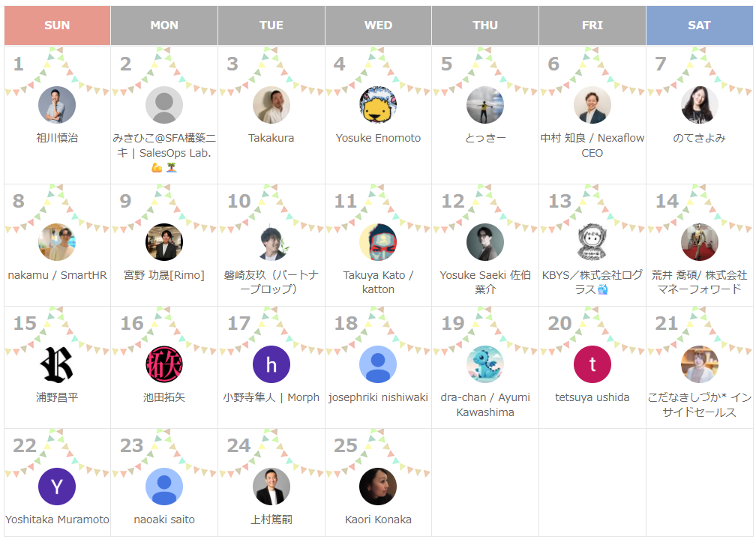Click 'Kaori Konaka' name on day 25

click(x=378, y=520)
